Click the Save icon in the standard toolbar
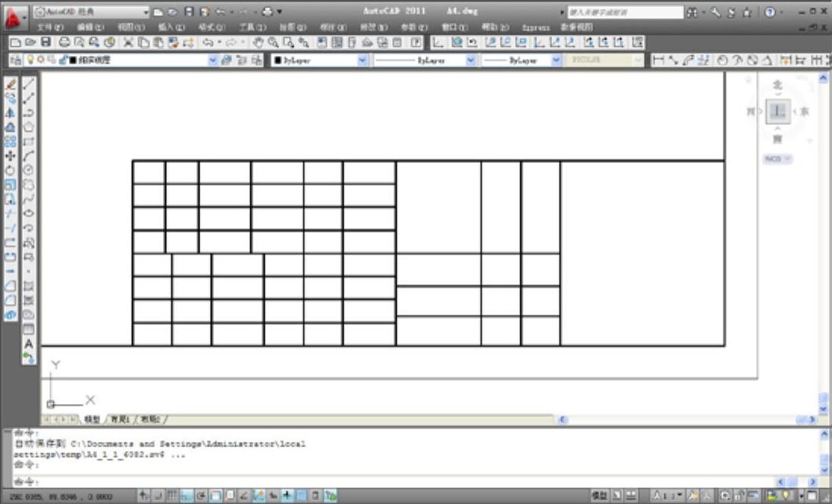Screen dimensions: 832x504 [x=46, y=42]
